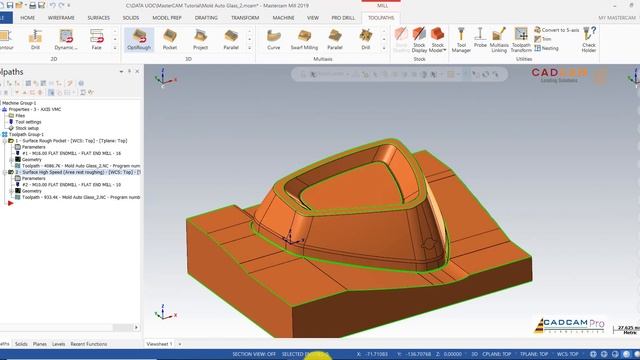The image size is (640, 360).
Task: Select the Drill toolpath in the 2D group
Action: coord(35,40)
